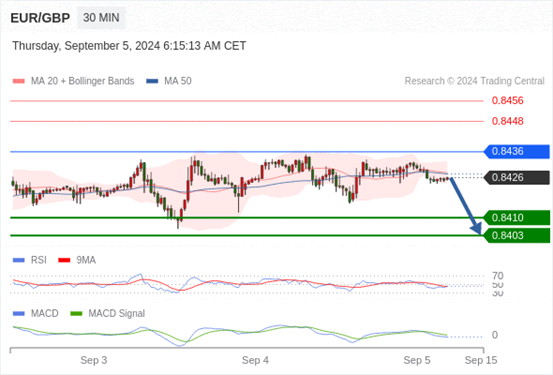
Task: Click the EUR/GBP pair title
Action: click(x=40, y=18)
